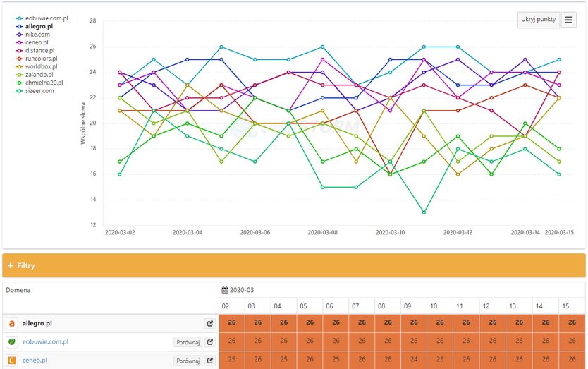Click x-axis label 2020-03-08
Image resolution: width=588 pixels, height=369 pixels.
coord(322,232)
